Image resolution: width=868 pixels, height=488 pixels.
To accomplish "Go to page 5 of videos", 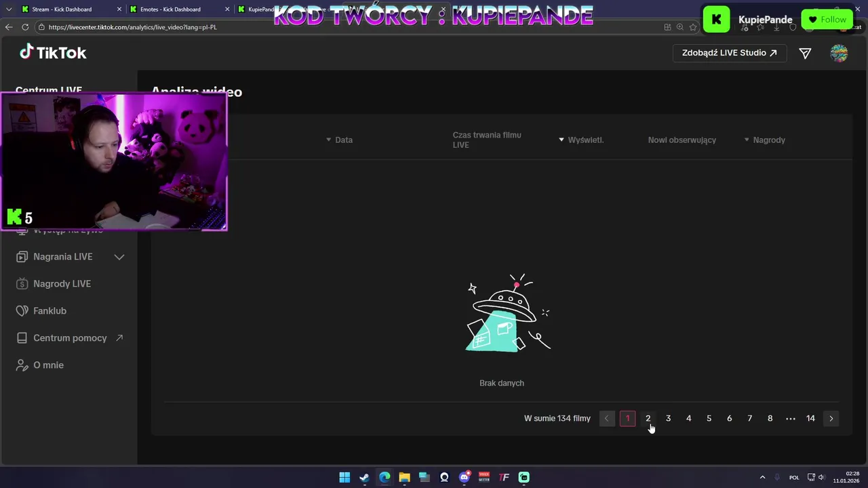I will [709, 418].
